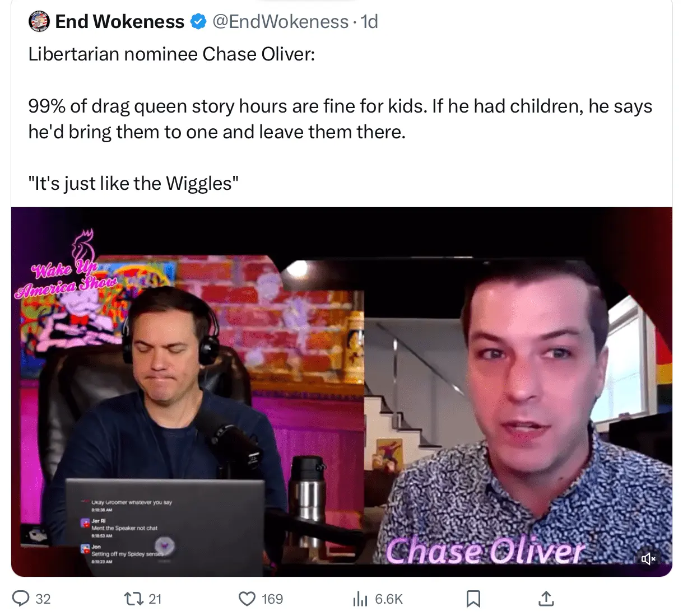Screen dimensions: 683x616
Task: Open the post by clicking its Wiggles quote text
Action: pos(133,184)
